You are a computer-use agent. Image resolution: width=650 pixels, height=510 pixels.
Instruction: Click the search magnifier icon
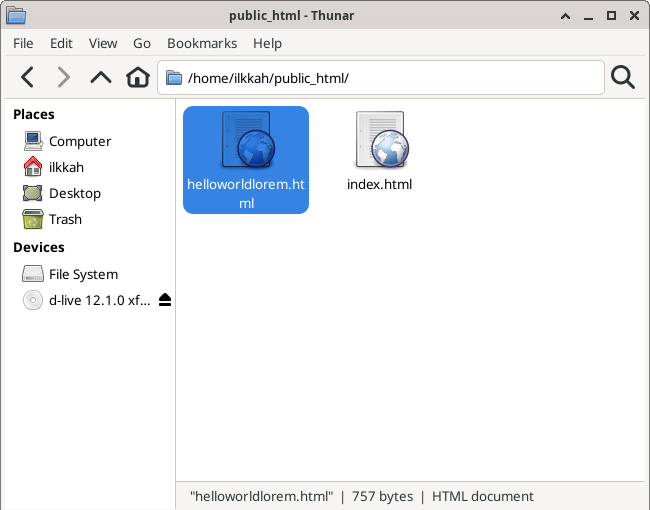point(623,78)
